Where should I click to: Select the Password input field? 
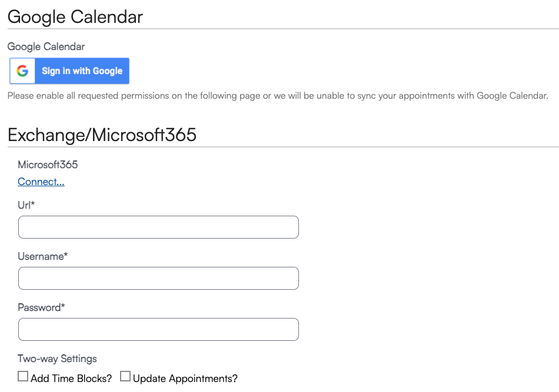tap(158, 329)
